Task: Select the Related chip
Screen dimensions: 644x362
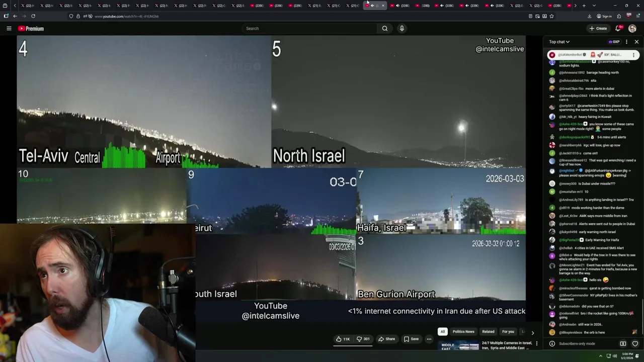Action: tap(488, 332)
